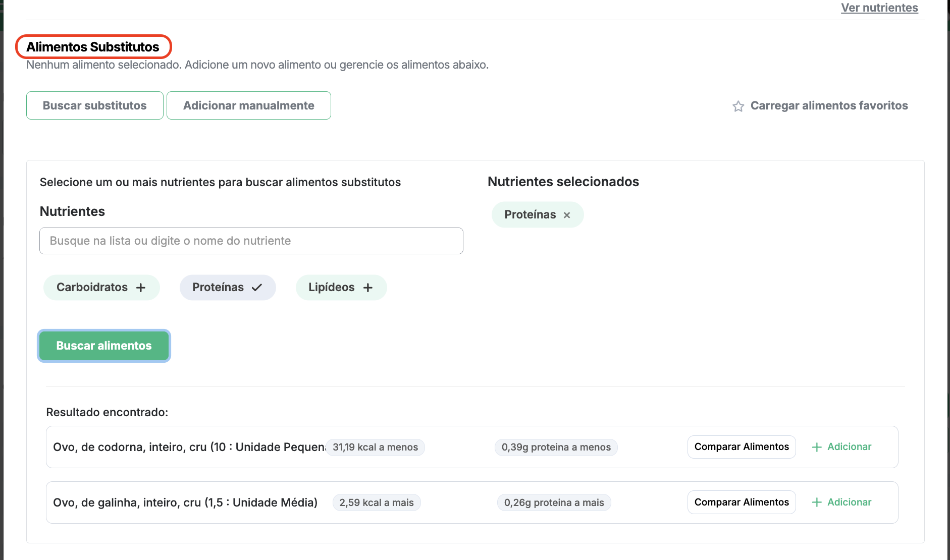Remove Proteínas from selected nutrients via x
The height and width of the screenshot is (560, 950).
click(567, 215)
